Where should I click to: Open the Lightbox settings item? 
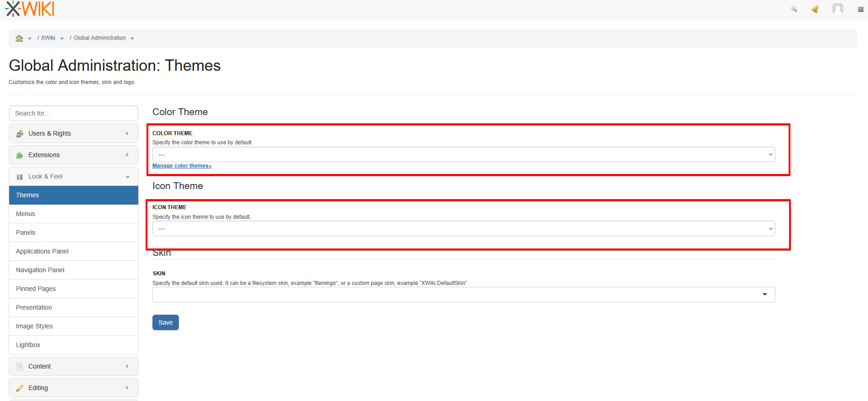[x=73, y=345]
